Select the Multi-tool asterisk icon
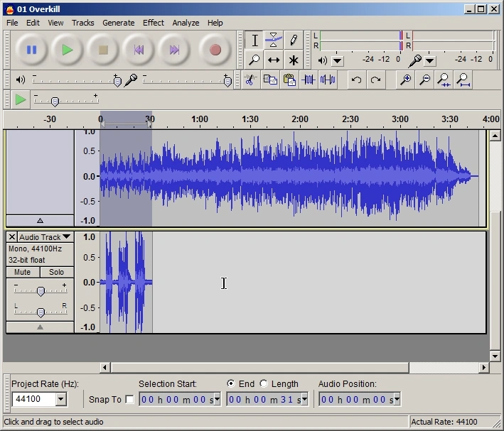504x431 pixels. tap(293, 60)
